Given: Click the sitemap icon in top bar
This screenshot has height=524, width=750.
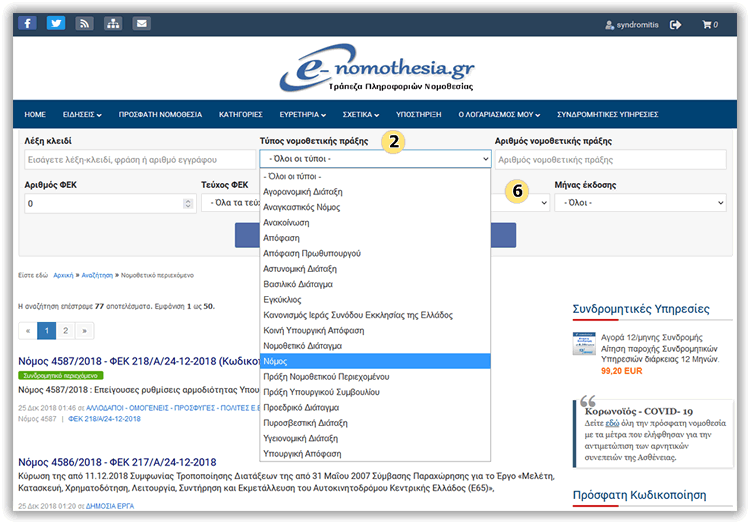Looking at the screenshot, I should click(113, 24).
